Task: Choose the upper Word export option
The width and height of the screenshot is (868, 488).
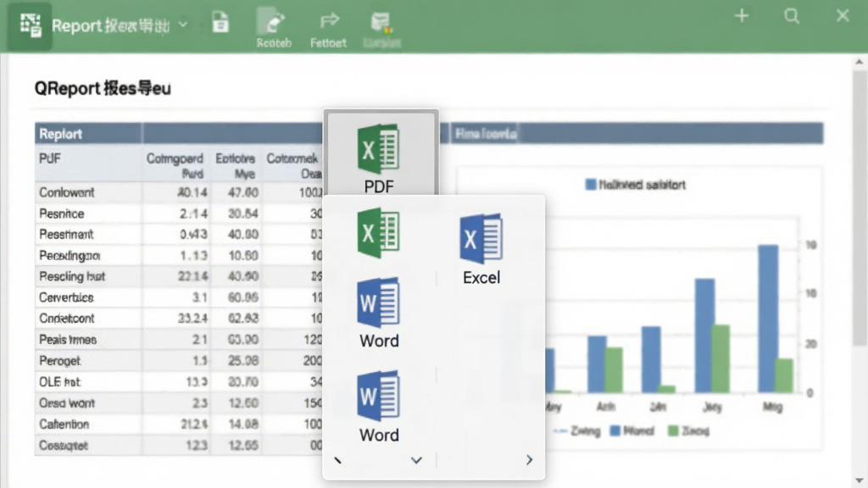Action: pos(379,313)
